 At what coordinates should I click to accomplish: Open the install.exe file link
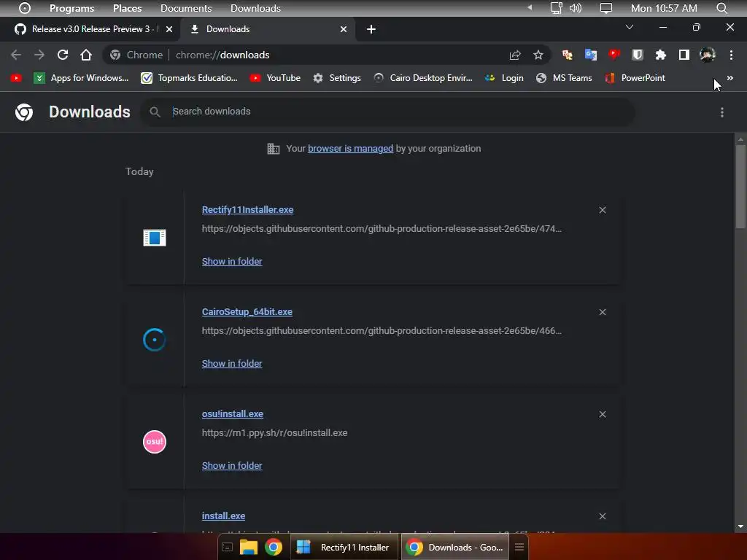(223, 516)
